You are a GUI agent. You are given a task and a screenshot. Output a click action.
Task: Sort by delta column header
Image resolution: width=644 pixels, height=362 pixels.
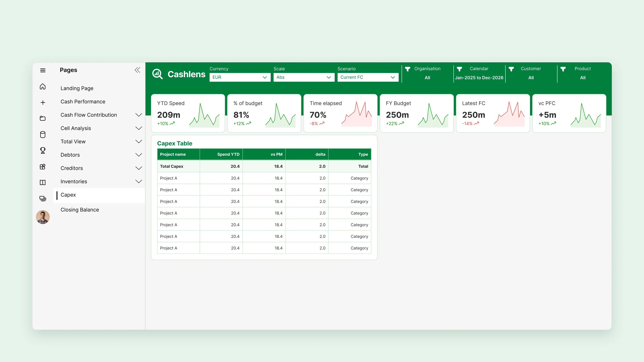pos(307,154)
